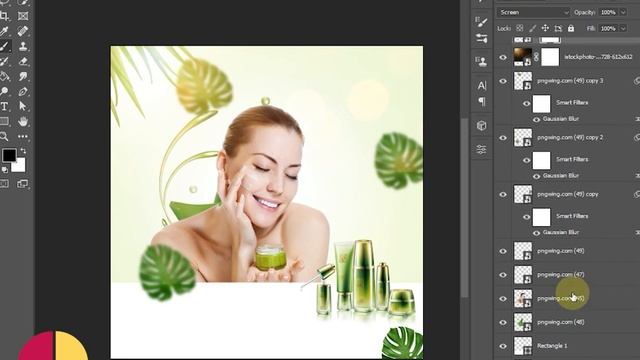Hide the pngwing.com (49) copy layer

[x=503, y=195]
